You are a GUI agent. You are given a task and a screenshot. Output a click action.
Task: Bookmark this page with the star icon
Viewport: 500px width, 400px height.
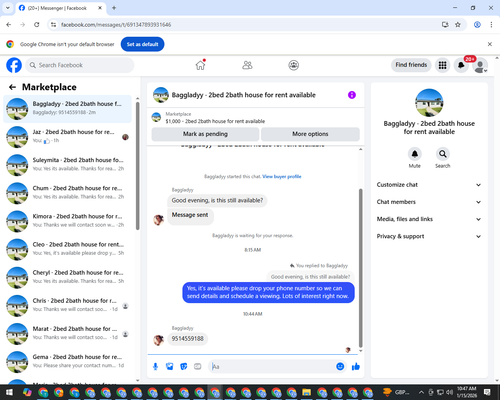pos(458,25)
